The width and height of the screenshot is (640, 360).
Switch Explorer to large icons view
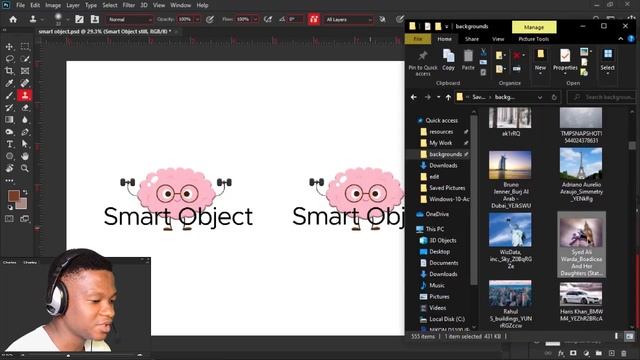click(629, 336)
